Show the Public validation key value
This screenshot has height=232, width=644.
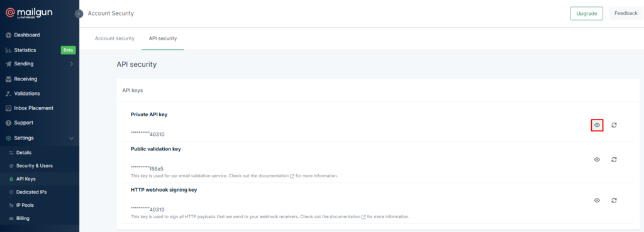[x=597, y=160]
